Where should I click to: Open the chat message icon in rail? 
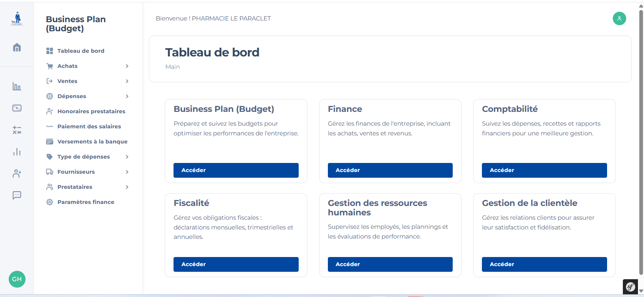pyautogui.click(x=17, y=195)
